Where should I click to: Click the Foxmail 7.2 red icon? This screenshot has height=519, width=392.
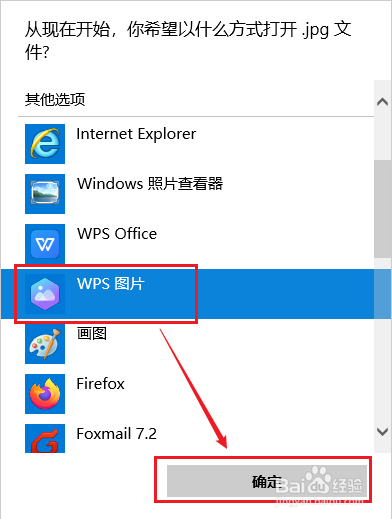pyautogui.click(x=45, y=438)
